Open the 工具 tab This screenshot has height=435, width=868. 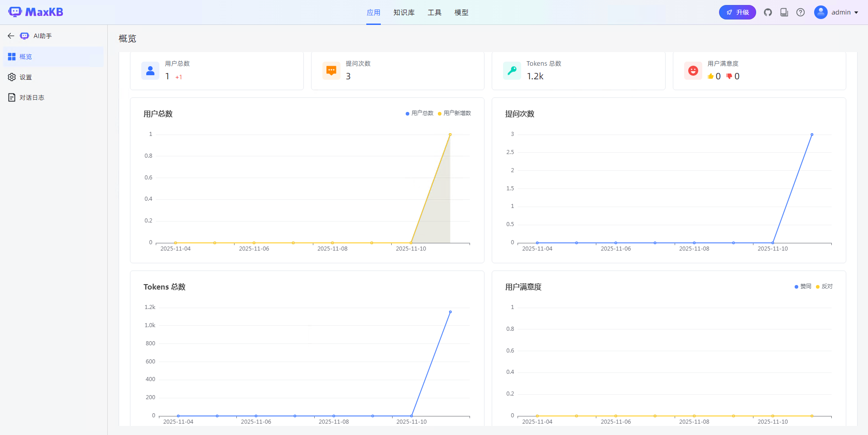click(x=434, y=13)
